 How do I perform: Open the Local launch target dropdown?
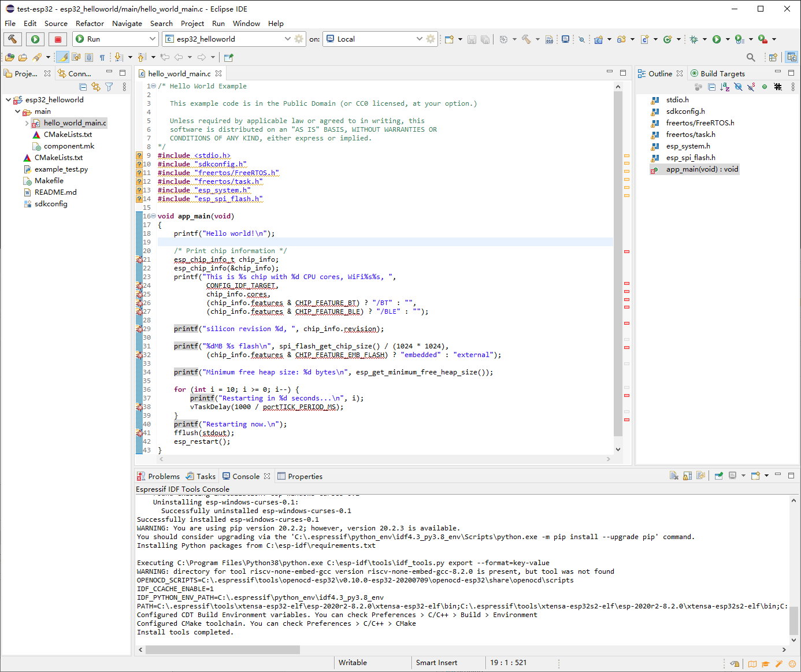tap(420, 39)
